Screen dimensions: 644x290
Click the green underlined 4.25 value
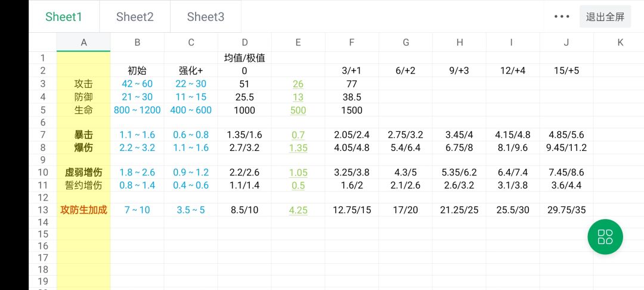tap(298, 210)
